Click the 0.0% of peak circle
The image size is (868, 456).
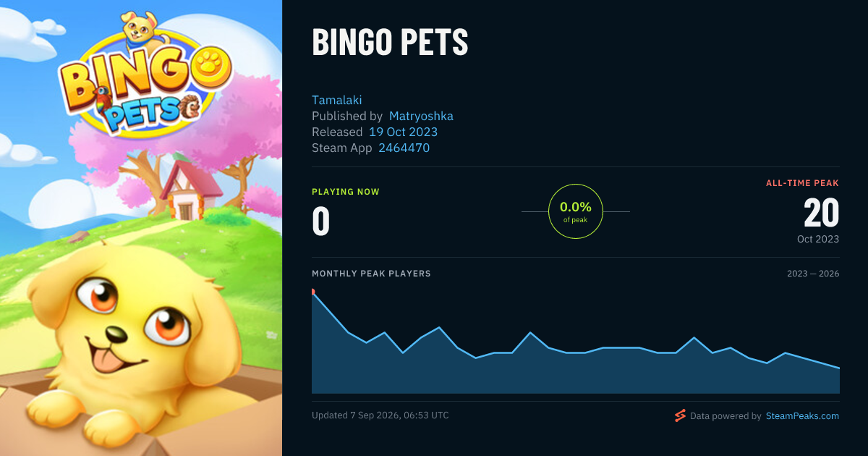click(576, 211)
